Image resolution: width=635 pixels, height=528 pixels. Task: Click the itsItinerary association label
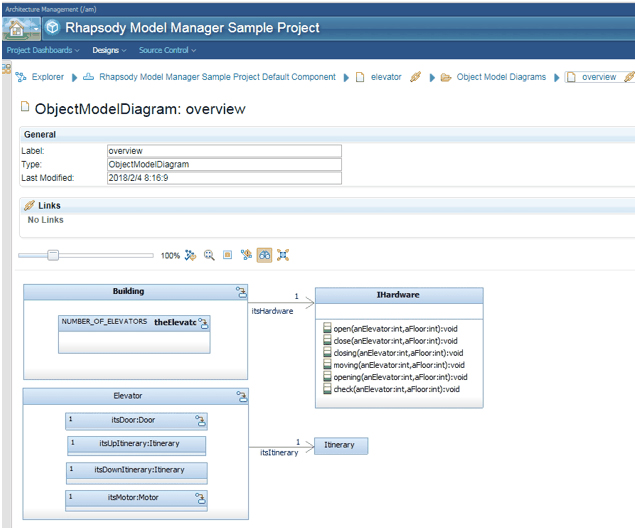[x=279, y=453]
